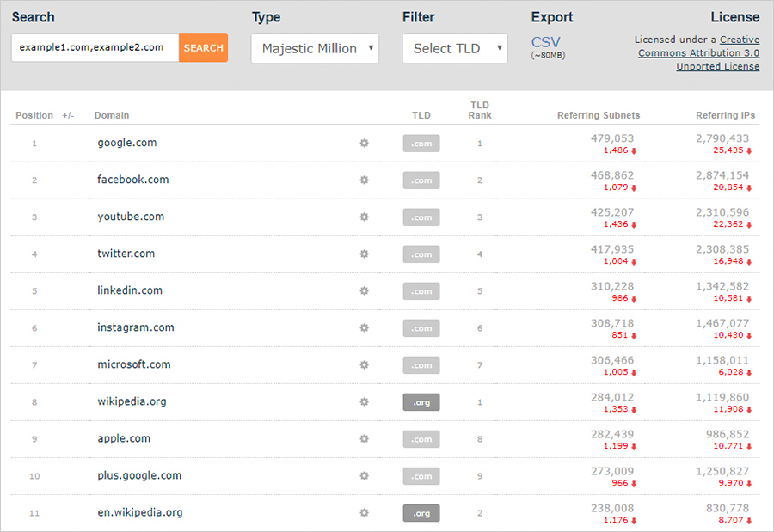
Task: Select the facebook.com domain name
Action: pyautogui.click(x=132, y=180)
